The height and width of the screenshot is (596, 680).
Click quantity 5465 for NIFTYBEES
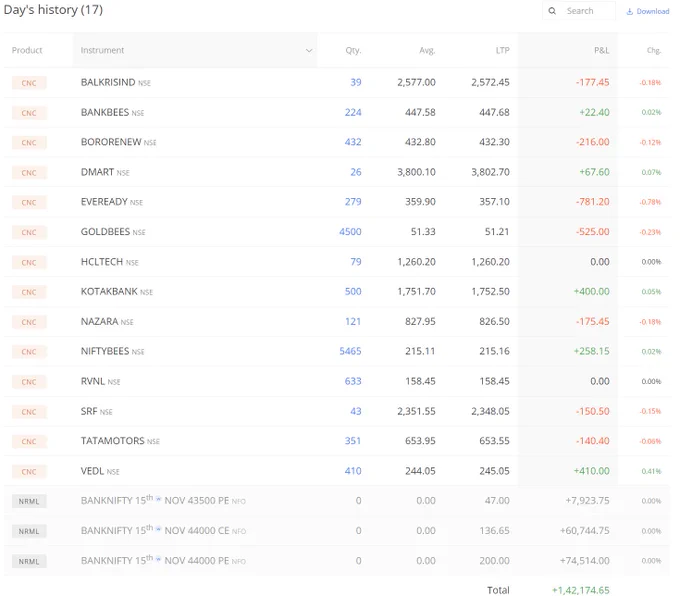(x=350, y=351)
